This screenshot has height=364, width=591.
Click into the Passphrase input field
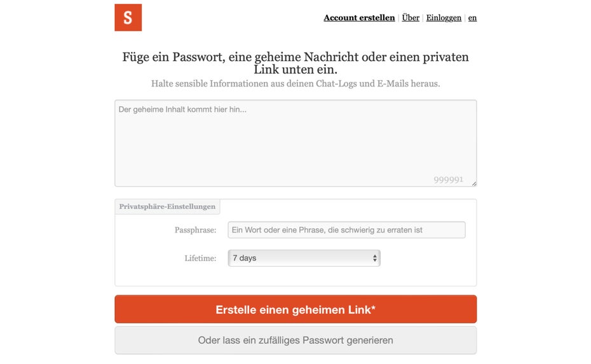[346, 230]
